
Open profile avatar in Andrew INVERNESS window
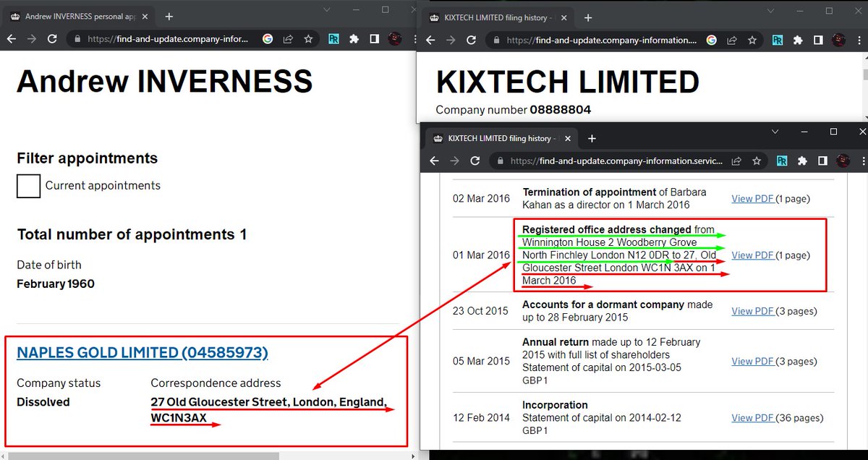(396, 40)
